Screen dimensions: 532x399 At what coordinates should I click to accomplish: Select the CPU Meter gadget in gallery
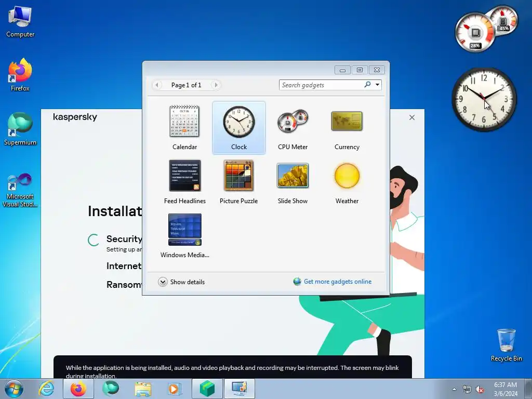pyautogui.click(x=293, y=128)
